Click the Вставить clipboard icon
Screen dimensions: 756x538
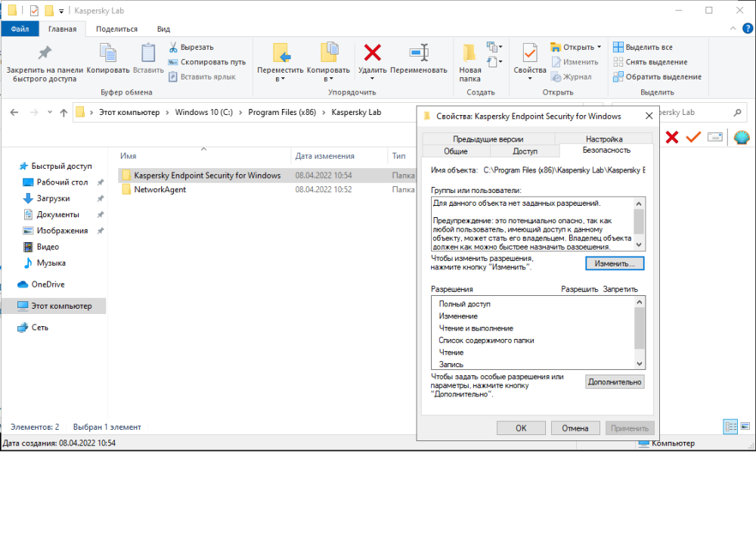(148, 58)
